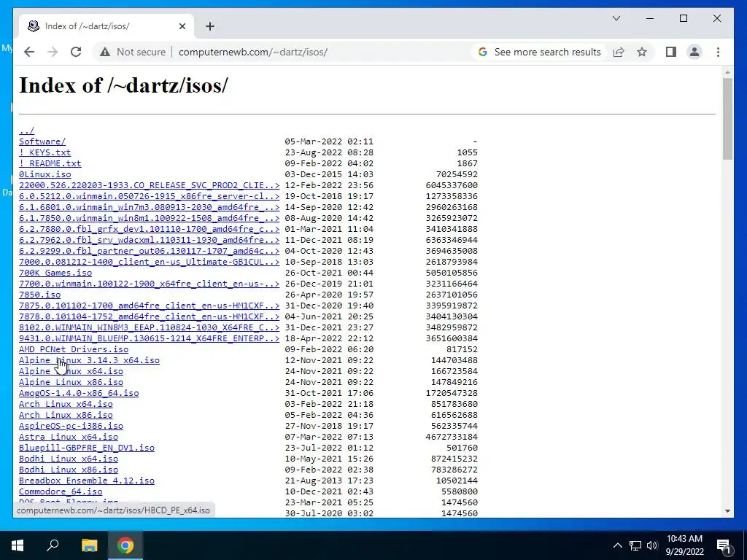Click the 7878.0.101104-1752 link
The height and width of the screenshot is (560, 747).
point(149,316)
